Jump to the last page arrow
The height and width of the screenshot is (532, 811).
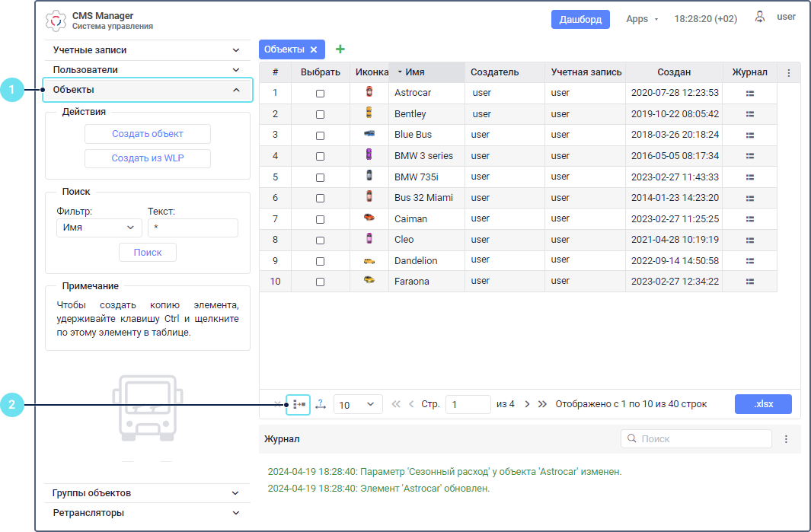[x=542, y=404]
